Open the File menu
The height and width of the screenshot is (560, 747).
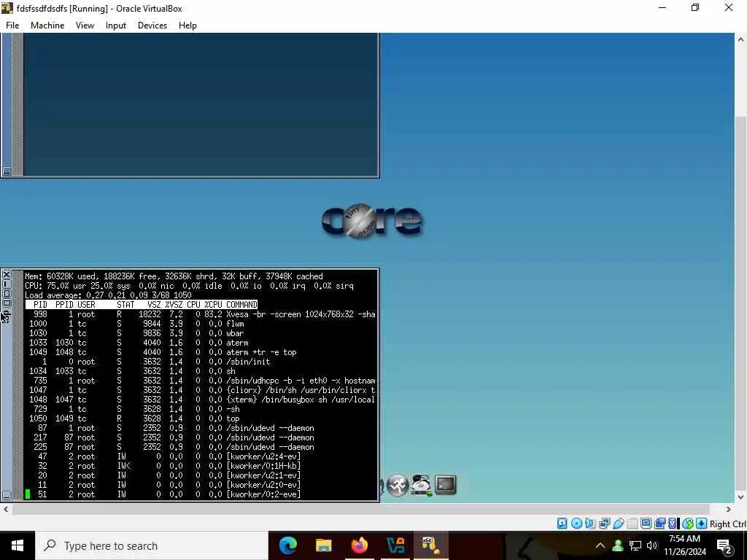pos(12,26)
